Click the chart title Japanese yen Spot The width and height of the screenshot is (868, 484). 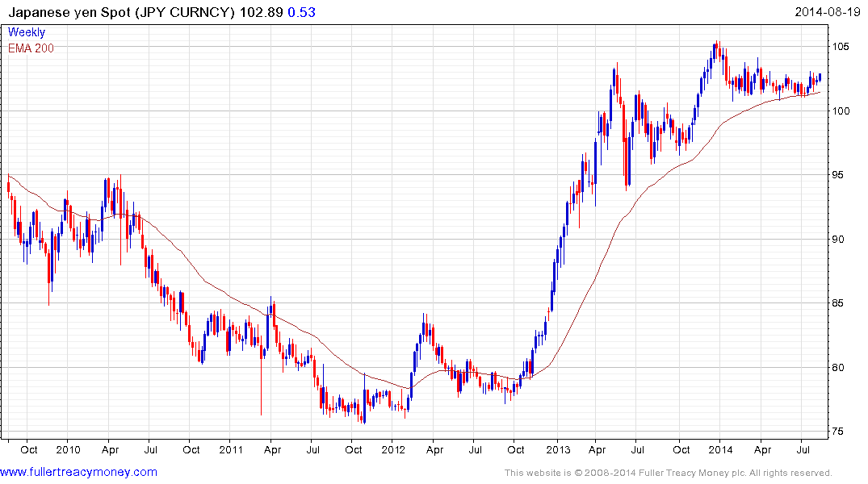pos(69,12)
